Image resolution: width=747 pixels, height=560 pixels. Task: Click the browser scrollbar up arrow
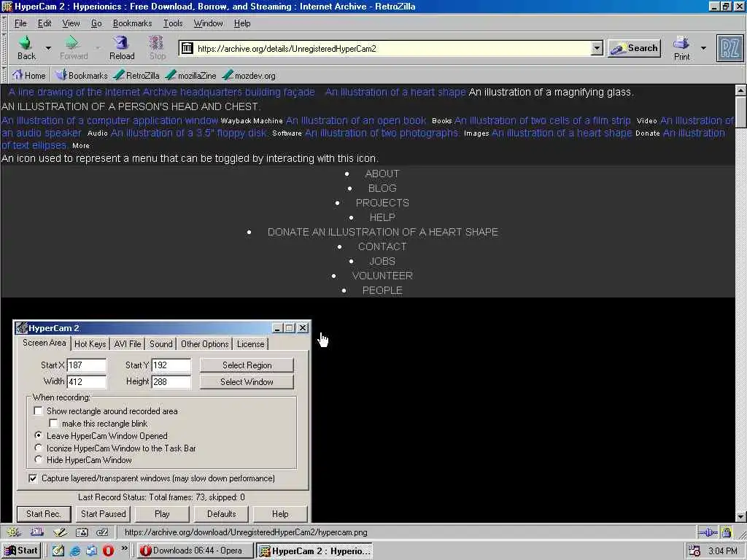pos(741,90)
